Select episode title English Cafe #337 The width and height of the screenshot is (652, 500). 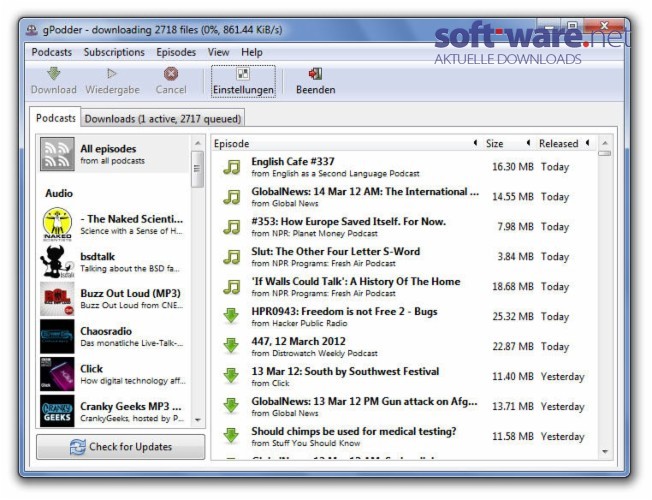(293, 161)
